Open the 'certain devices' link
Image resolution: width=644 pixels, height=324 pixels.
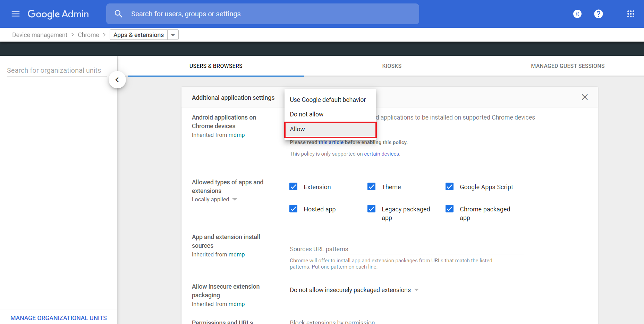[x=381, y=154]
